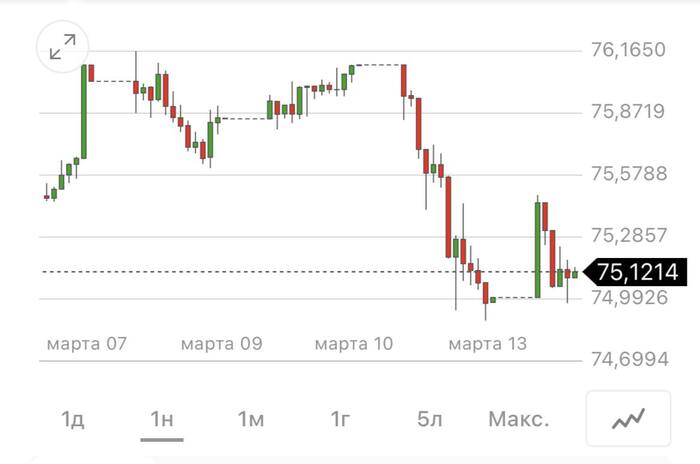Click the 76,1650 price axis label
The width and height of the screenshot is (700, 464).
click(628, 49)
